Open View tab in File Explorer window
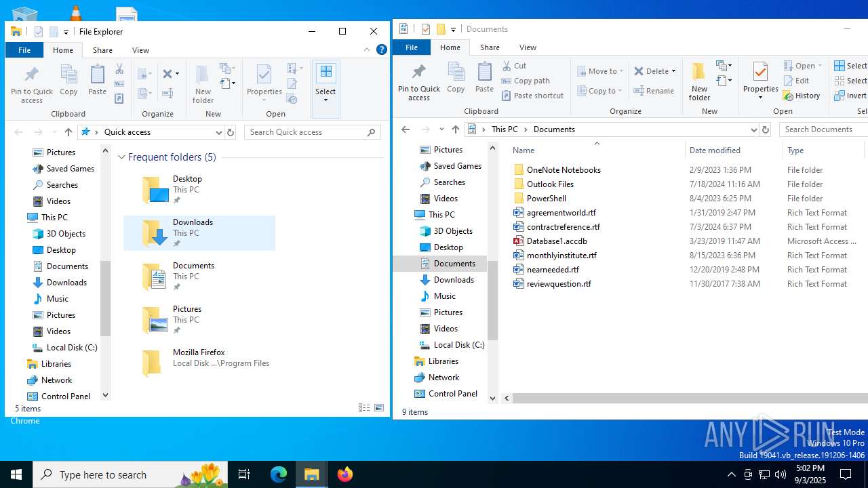The height and width of the screenshot is (488, 868). pyautogui.click(x=140, y=50)
